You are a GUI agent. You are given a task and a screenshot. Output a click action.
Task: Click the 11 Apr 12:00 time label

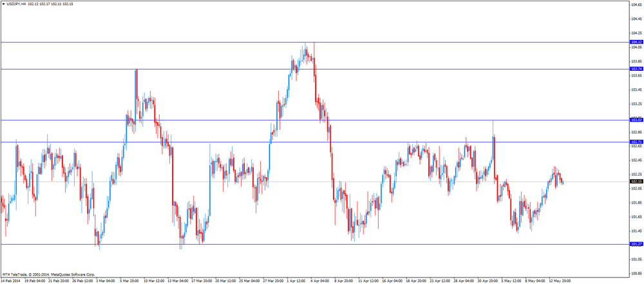368,281
